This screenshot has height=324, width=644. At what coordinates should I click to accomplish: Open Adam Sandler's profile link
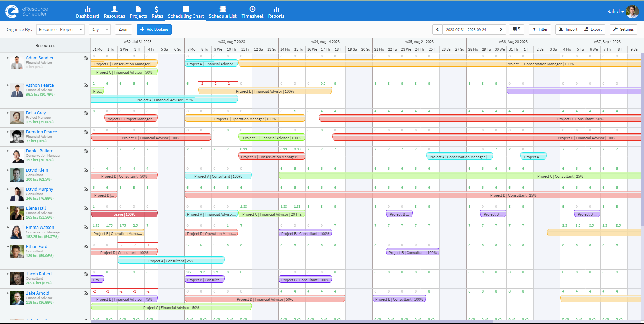pos(40,58)
